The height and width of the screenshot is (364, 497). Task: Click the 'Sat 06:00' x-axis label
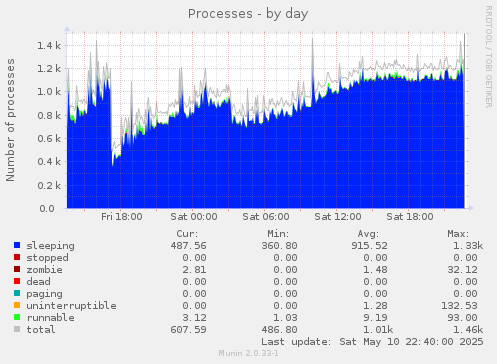pos(266,217)
